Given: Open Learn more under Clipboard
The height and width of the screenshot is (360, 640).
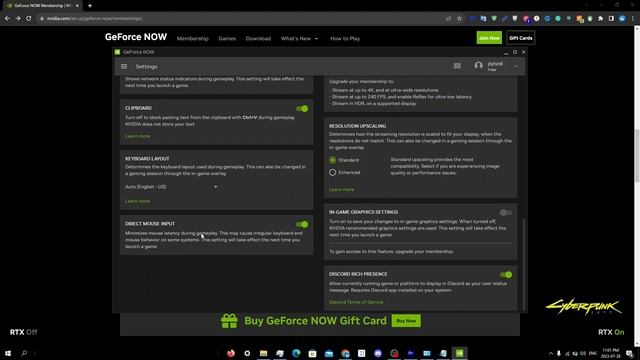Looking at the screenshot, I should tap(138, 136).
